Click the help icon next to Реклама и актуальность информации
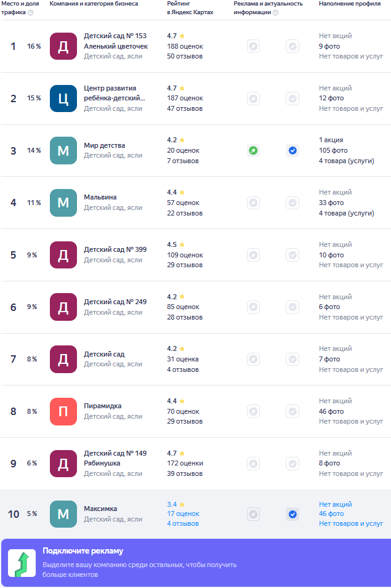Viewport: 391px width, 588px height. tap(275, 12)
